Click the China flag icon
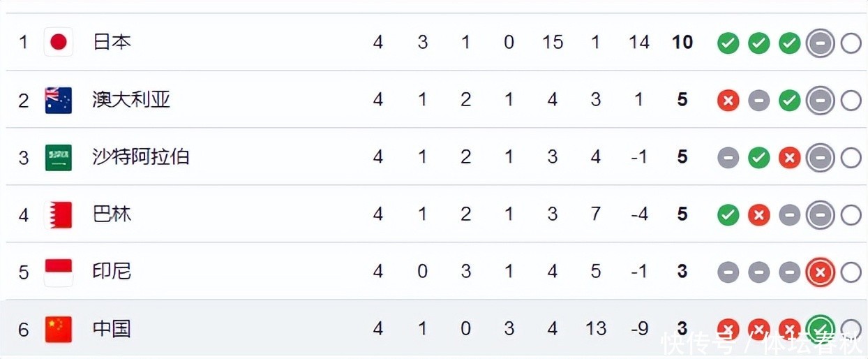868x359 pixels. coord(59,329)
